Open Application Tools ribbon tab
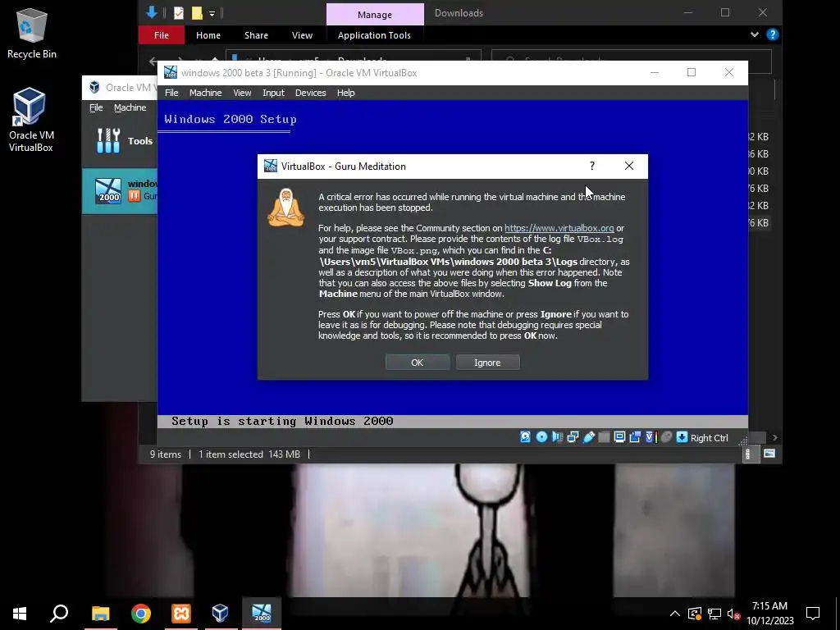The width and height of the screenshot is (840, 630). pyautogui.click(x=374, y=35)
